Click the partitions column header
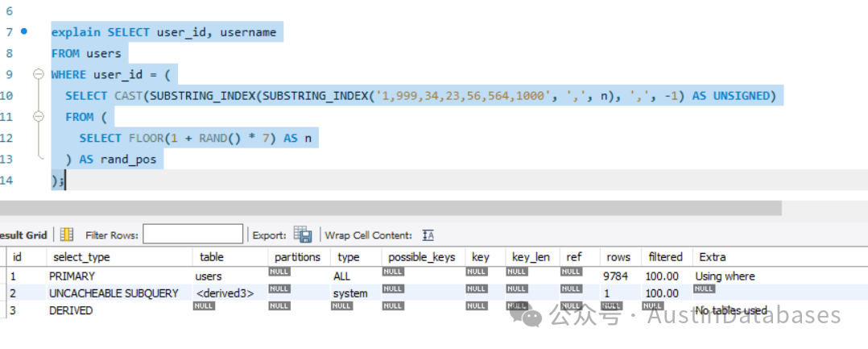Screen dimensions: 868x349 (297, 257)
